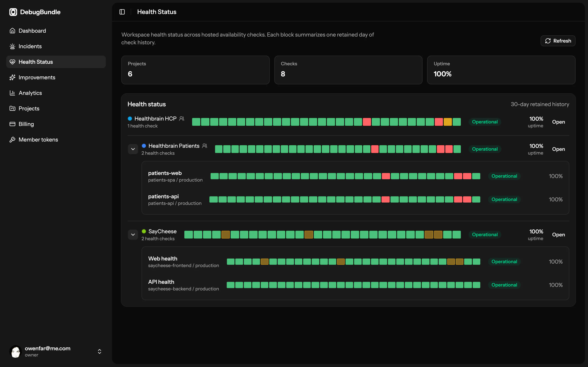Toggle the sidebar panel icon
This screenshot has height=367, width=588.
(x=122, y=12)
